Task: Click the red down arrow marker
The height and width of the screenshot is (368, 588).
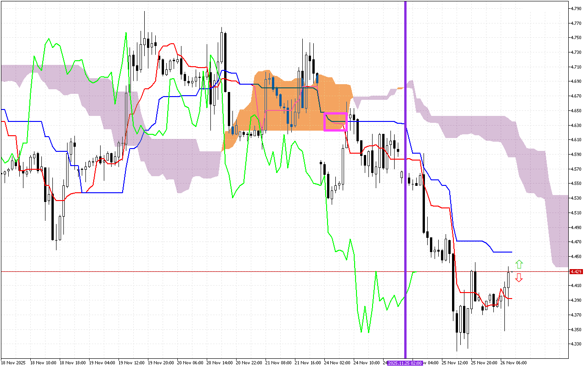Action: [x=519, y=277]
